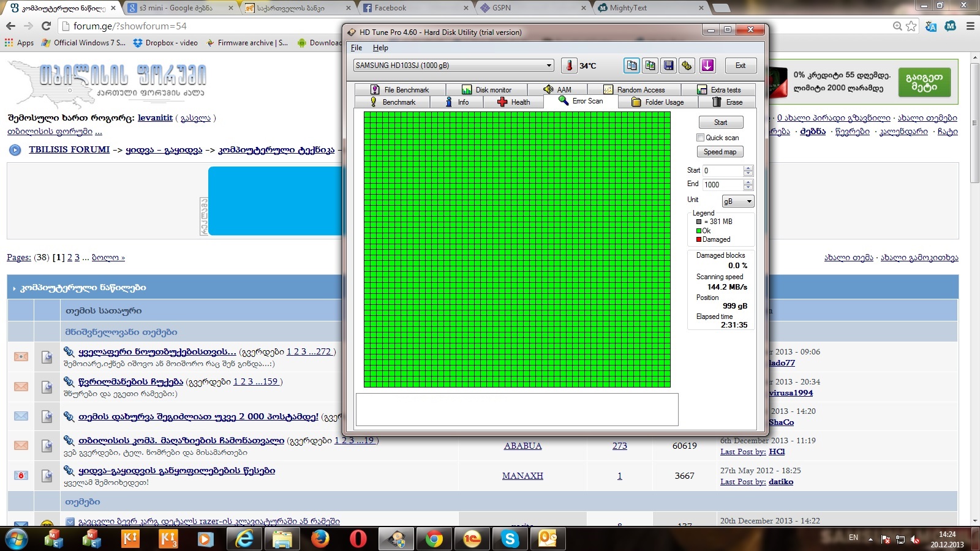This screenshot has height=551, width=980.
Task: Go back in Chrome browser
Action: coord(10,26)
